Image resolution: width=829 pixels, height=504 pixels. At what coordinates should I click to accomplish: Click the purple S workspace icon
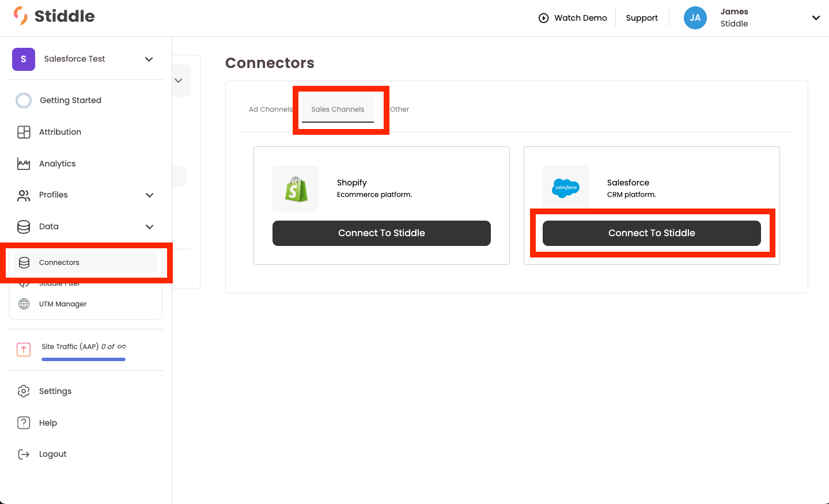[x=24, y=59]
